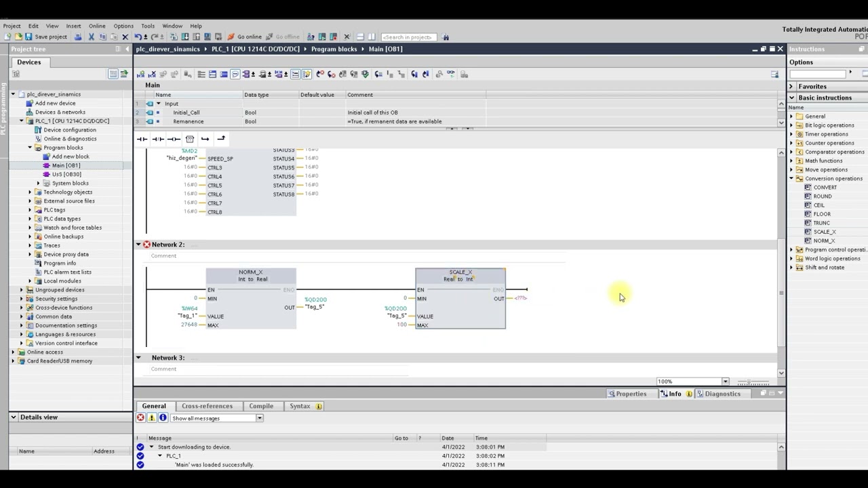868x488 pixels.
Task: Click the Go online icon
Action: click(231, 37)
